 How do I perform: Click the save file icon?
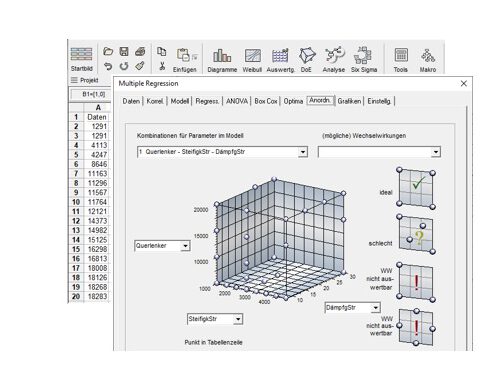tap(124, 51)
